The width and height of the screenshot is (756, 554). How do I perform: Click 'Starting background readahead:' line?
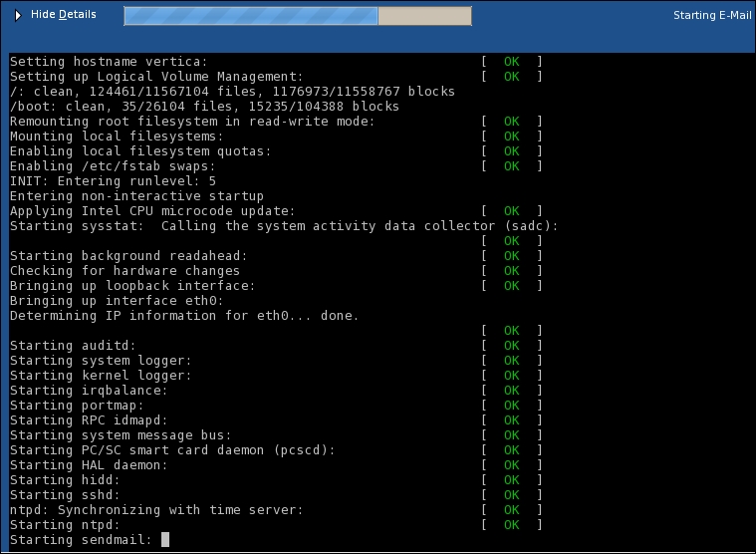[128, 256]
